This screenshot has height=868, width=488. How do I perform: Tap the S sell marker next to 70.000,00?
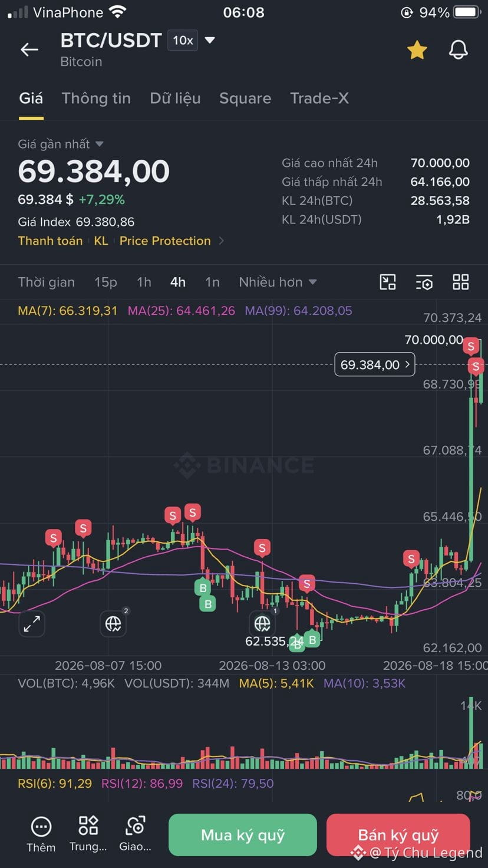471,346
